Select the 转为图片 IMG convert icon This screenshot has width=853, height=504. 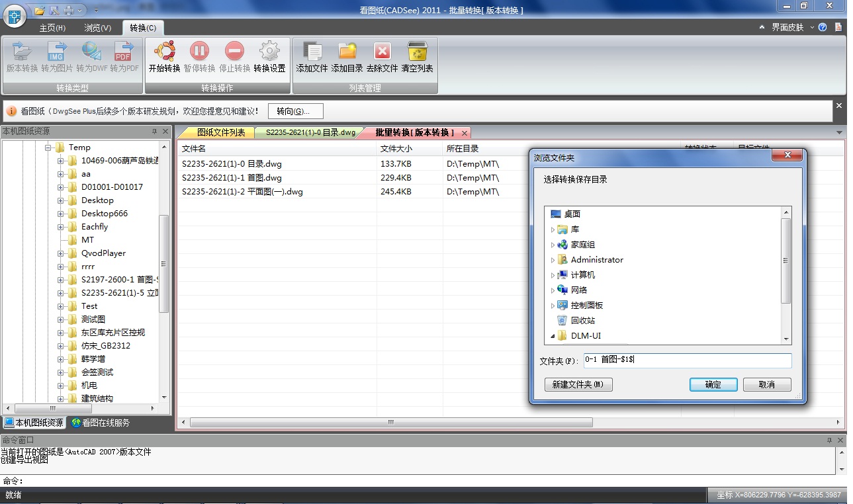(x=57, y=52)
